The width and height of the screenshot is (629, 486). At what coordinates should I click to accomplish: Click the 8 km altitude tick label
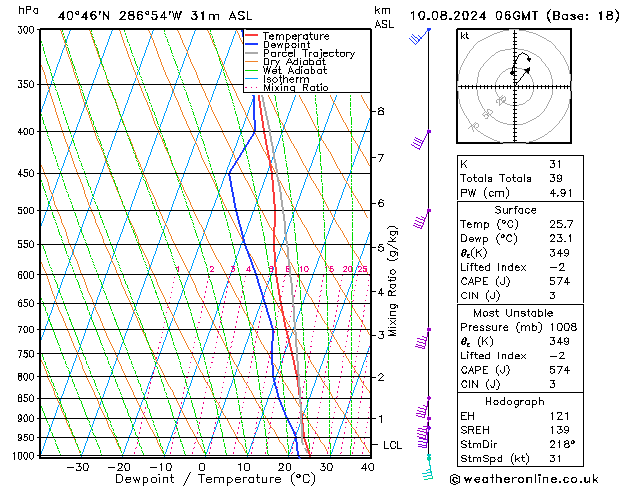pyautogui.click(x=381, y=111)
